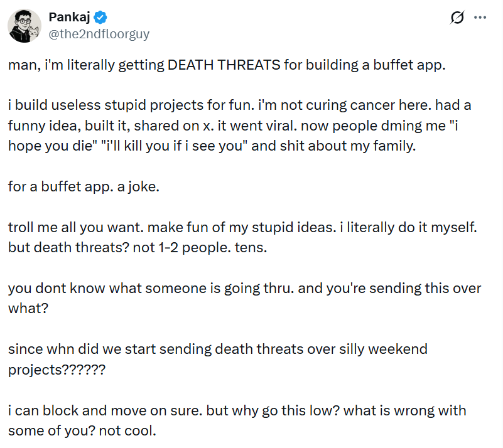Click the display name Pankaj
The image size is (503, 448).
69,18
